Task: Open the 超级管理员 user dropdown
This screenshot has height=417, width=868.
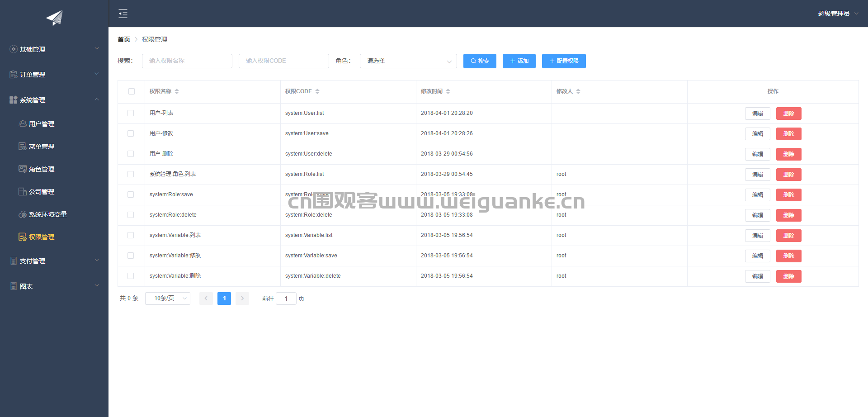Action: pos(838,14)
